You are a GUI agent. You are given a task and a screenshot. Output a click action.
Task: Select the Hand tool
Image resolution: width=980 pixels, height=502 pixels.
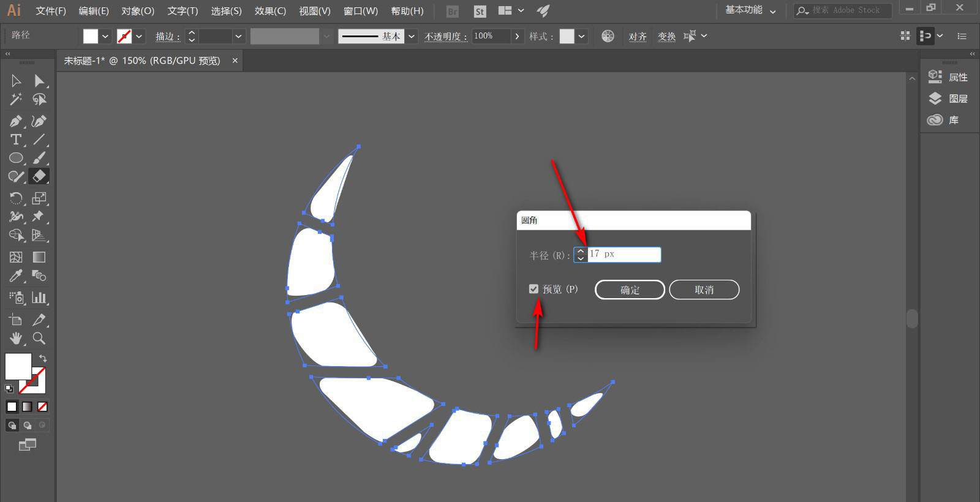16,338
